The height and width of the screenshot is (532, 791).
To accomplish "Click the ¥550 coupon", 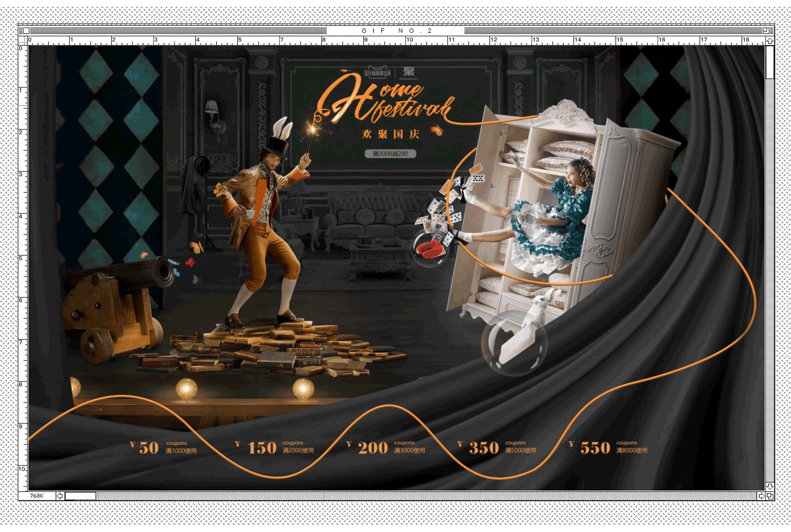I will pos(608,447).
